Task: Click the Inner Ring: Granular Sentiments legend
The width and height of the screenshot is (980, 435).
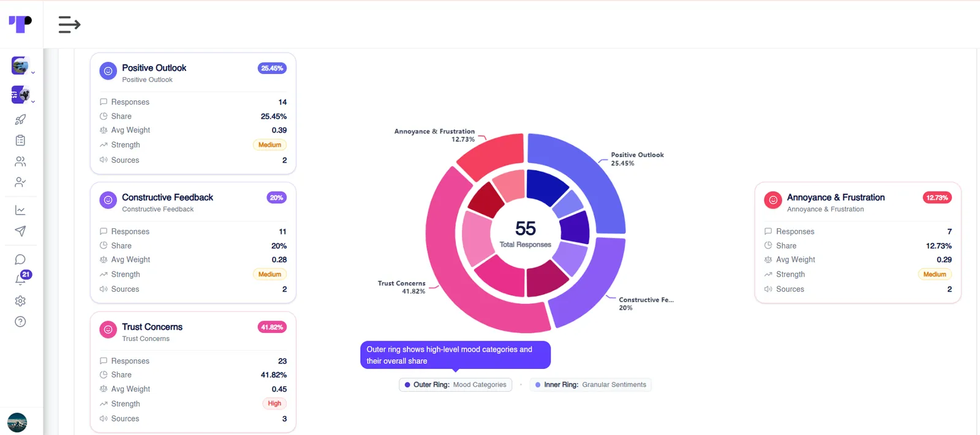Action: [x=591, y=385]
